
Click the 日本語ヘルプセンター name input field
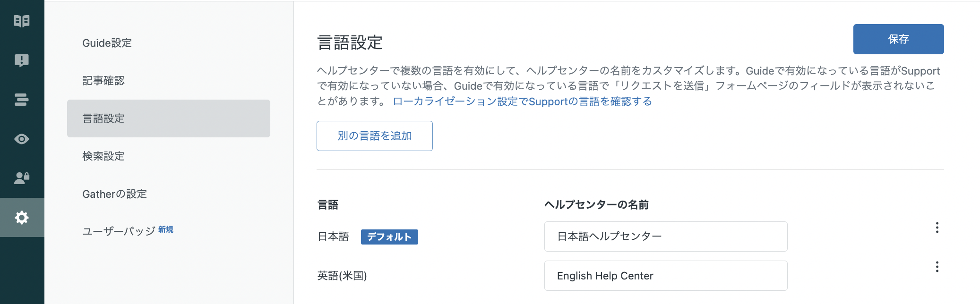tap(666, 236)
